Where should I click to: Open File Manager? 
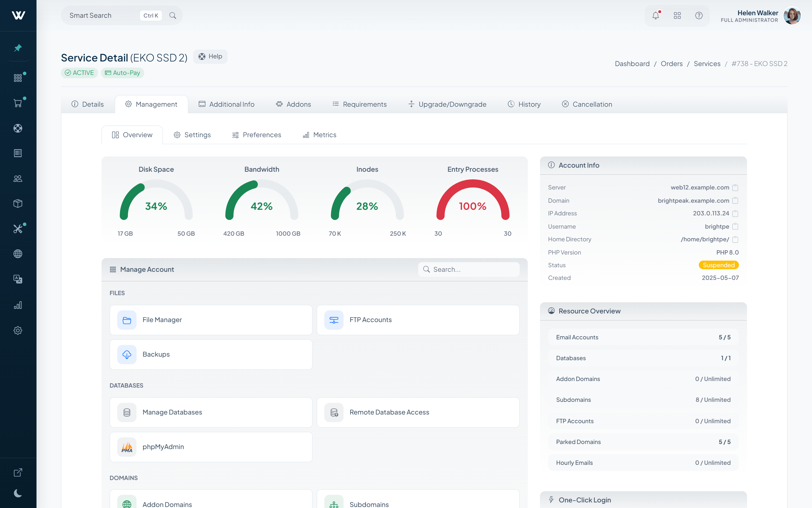pyautogui.click(x=211, y=320)
